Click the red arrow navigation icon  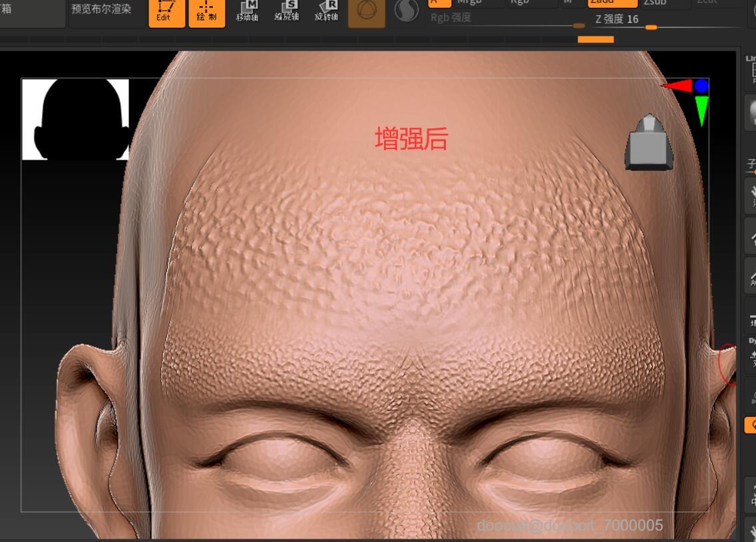(678, 85)
